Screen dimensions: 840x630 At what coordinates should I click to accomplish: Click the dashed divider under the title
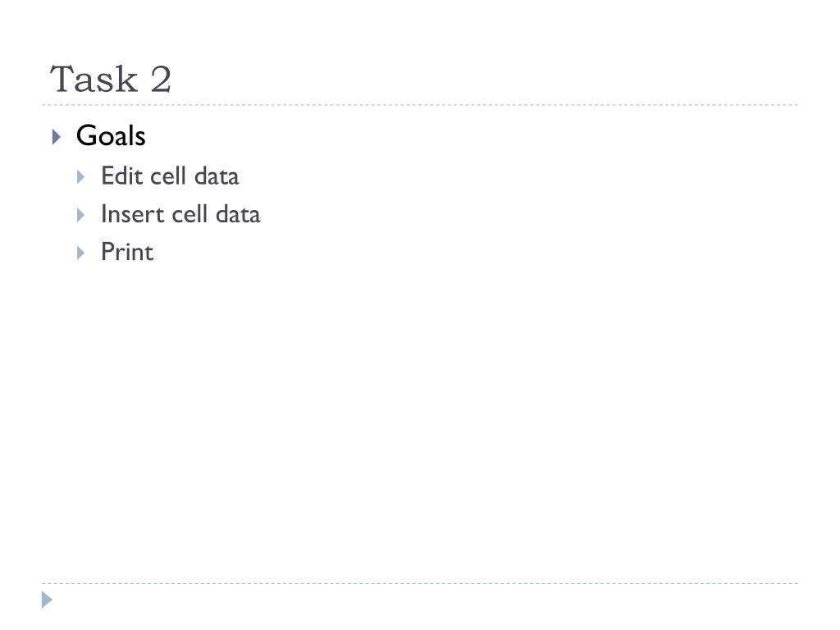(420, 105)
